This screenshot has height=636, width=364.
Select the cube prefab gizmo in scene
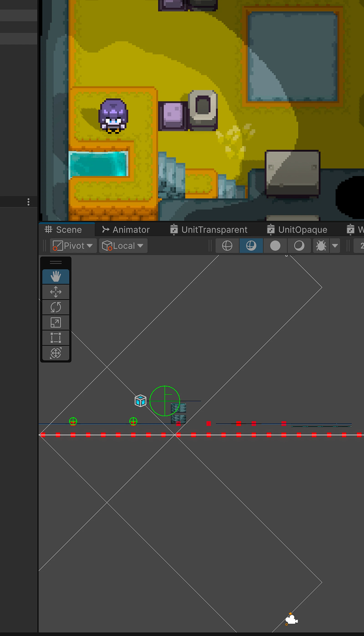(x=140, y=401)
